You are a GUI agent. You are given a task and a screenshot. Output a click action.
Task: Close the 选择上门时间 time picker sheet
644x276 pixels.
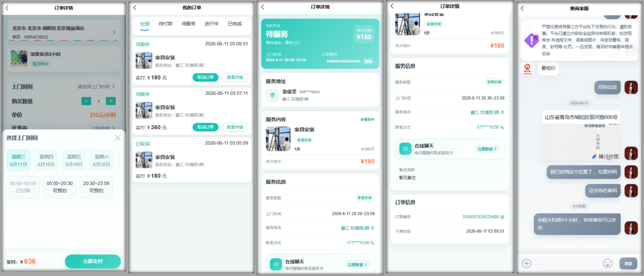[x=118, y=138]
